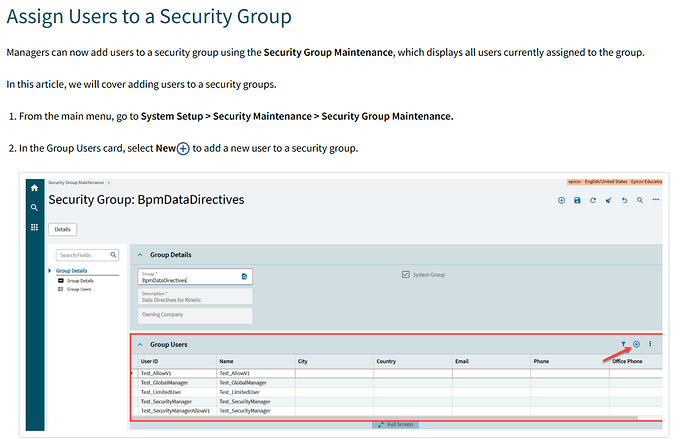The height and width of the screenshot is (443, 690).
Task: Click the Owning Company field
Action: coord(195,316)
